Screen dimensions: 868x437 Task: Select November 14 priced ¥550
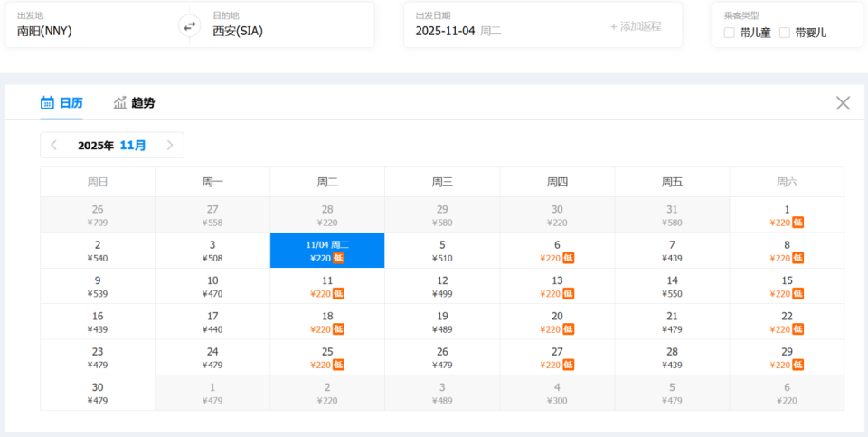672,287
